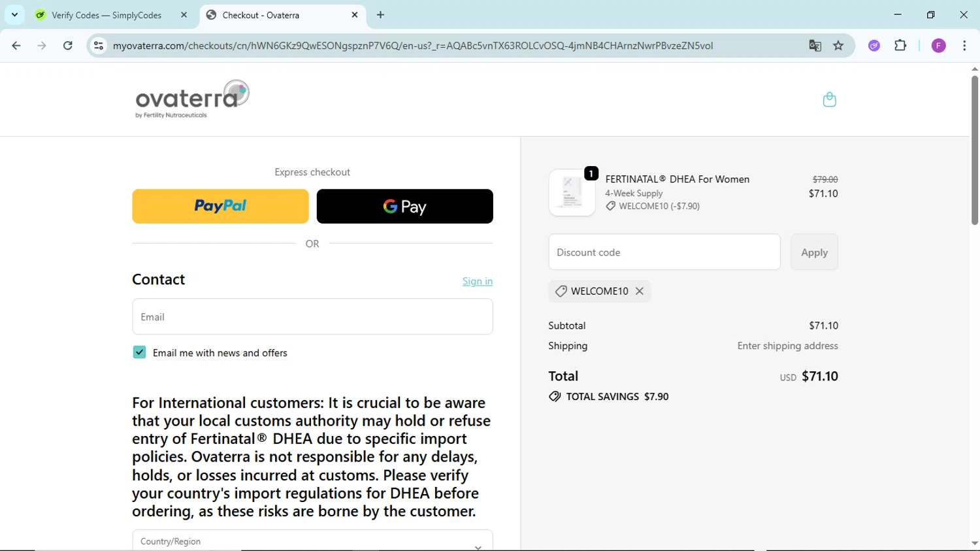Uncheck Email me with news and offers

click(139, 352)
